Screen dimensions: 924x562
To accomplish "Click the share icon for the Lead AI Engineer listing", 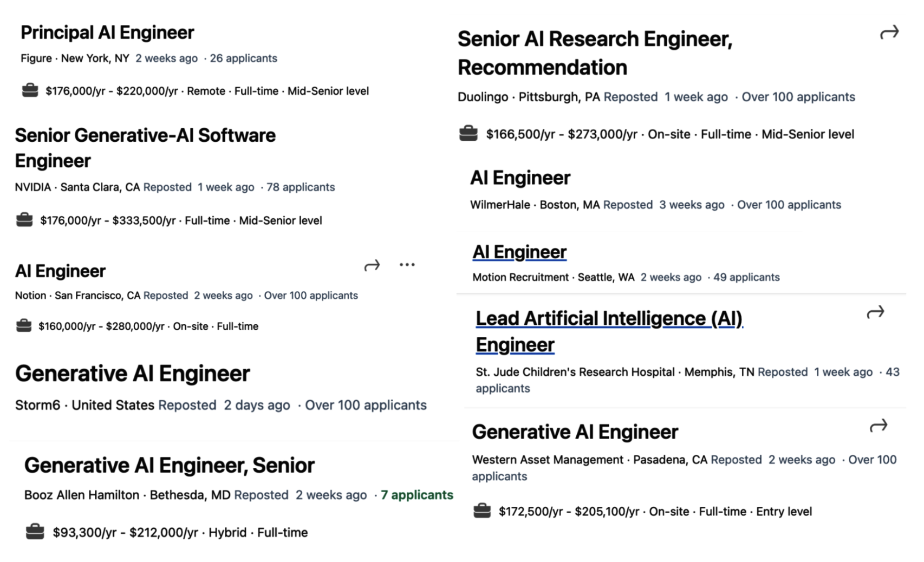I will (876, 311).
